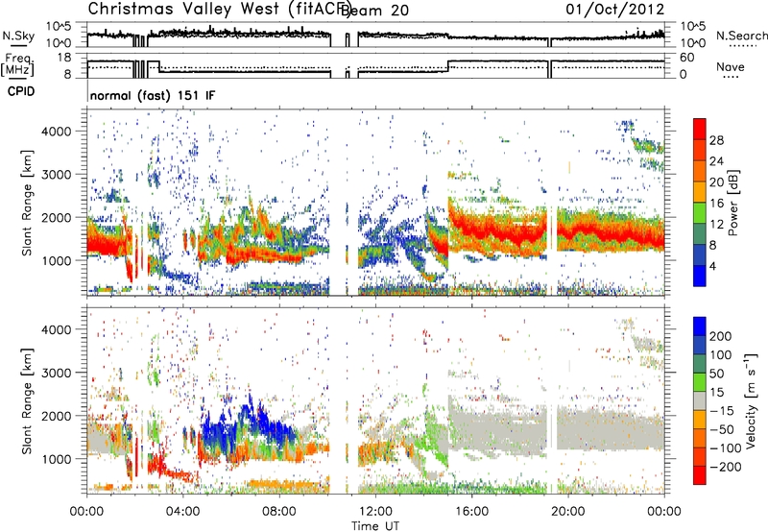Click the '12:00' time axis tick label
The image size is (768, 532).
[x=375, y=512]
